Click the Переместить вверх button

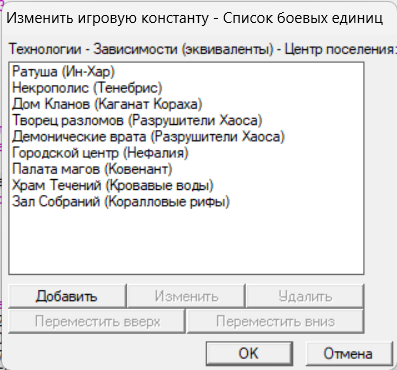point(97,321)
